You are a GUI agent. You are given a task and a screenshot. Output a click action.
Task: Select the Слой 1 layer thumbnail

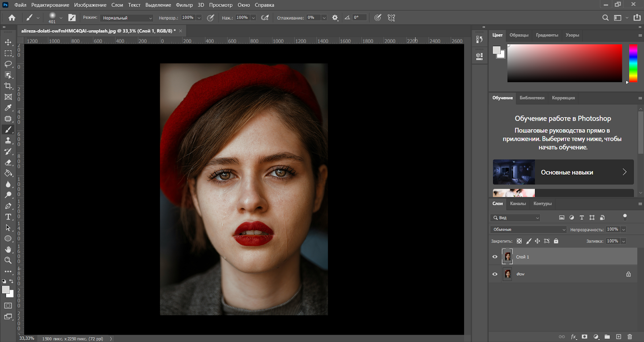coord(508,257)
